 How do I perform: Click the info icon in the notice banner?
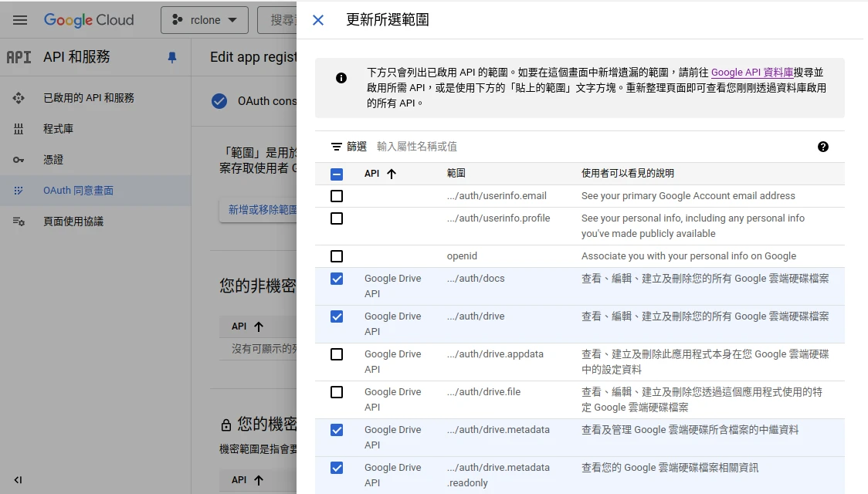[341, 78]
